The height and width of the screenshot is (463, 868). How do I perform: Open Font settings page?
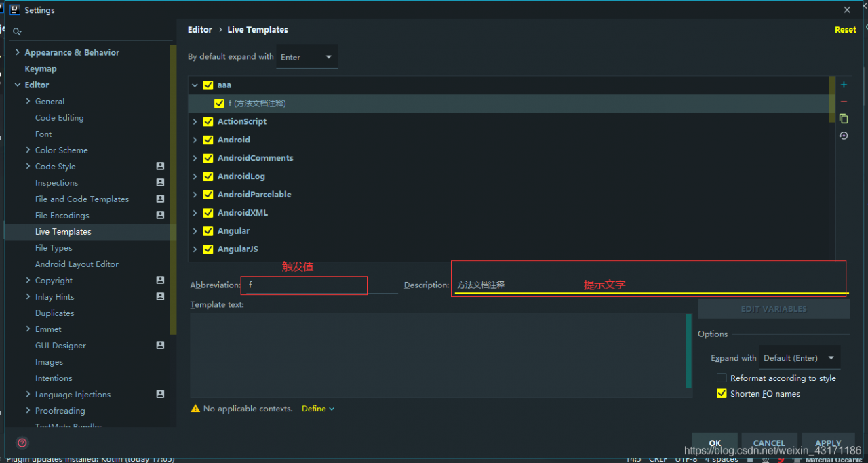43,134
